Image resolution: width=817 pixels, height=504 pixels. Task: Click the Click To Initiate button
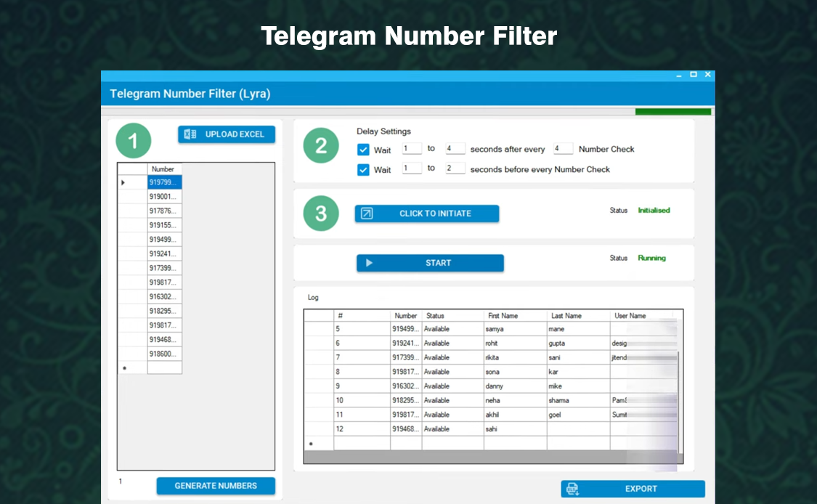tap(426, 214)
